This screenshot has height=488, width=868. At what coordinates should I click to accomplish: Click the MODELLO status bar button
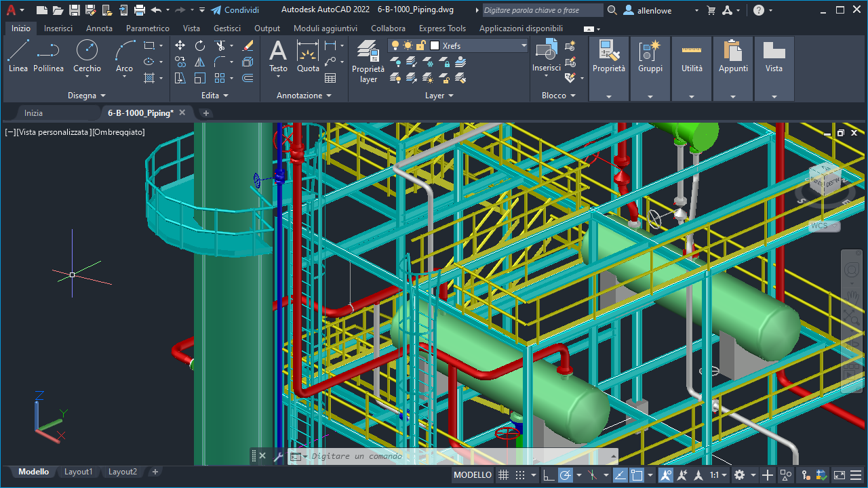(x=473, y=475)
